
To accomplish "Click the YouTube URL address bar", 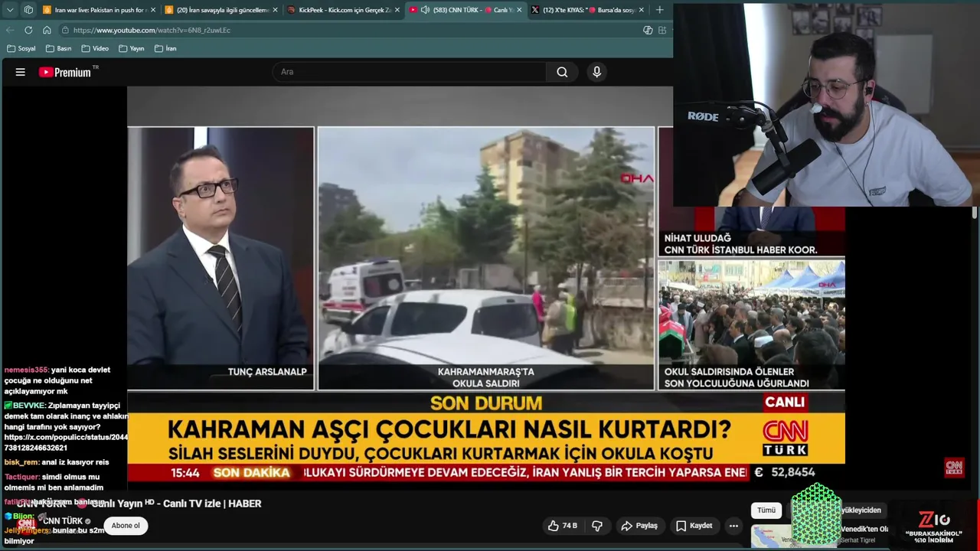I will (348, 30).
